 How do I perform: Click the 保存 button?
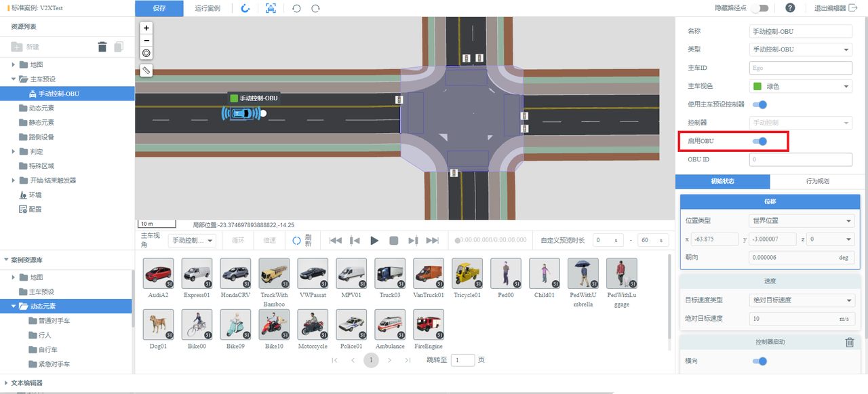(159, 8)
